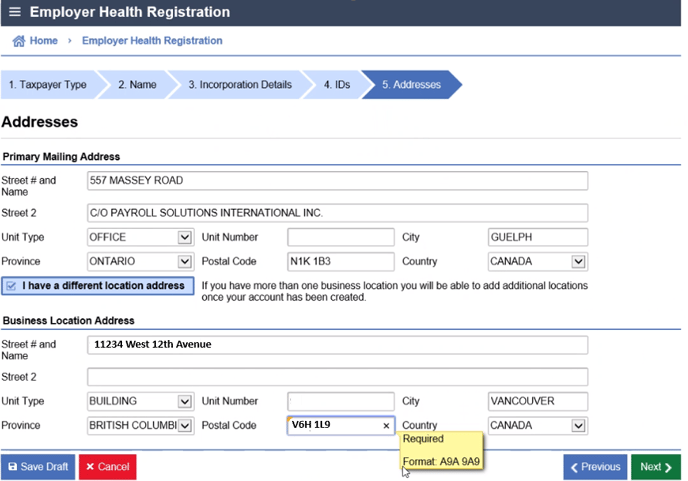The height and width of the screenshot is (481, 688).
Task: Open the primary address Province dropdown
Action: (x=184, y=262)
